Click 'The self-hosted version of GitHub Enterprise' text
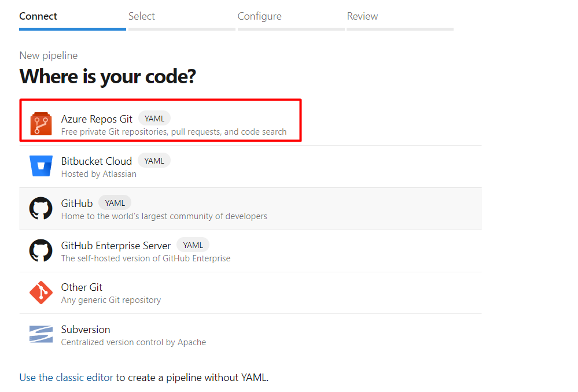Image resolution: width=578 pixels, height=392 pixels. (x=146, y=258)
